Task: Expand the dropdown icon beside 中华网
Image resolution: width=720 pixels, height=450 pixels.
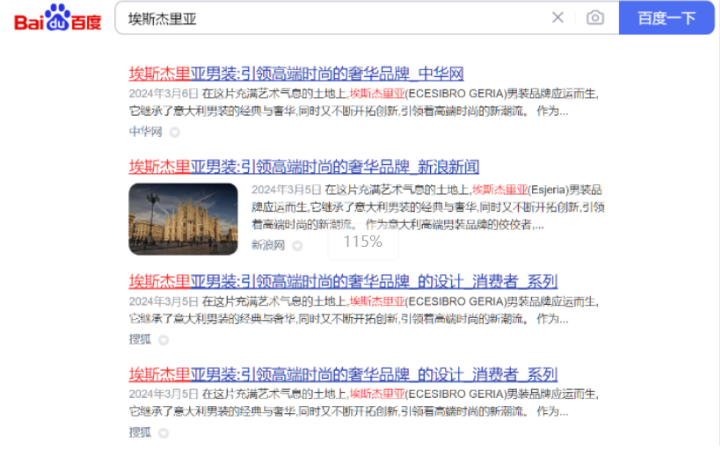Action: point(174,132)
